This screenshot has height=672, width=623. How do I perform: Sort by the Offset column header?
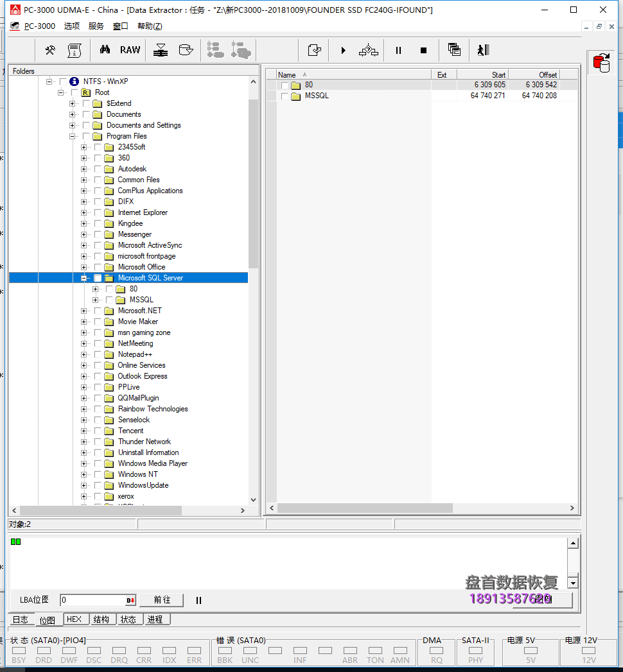(x=534, y=74)
